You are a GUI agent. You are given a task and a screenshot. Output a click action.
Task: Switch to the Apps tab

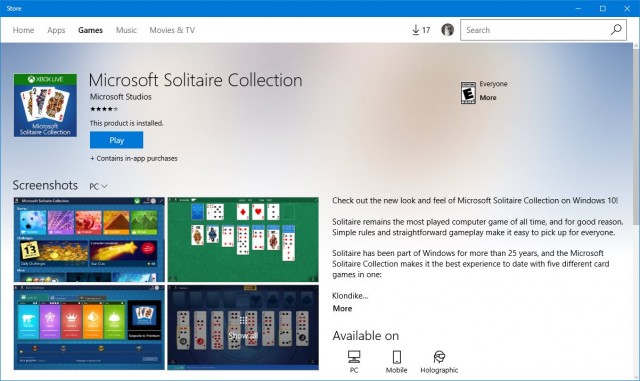tap(56, 30)
